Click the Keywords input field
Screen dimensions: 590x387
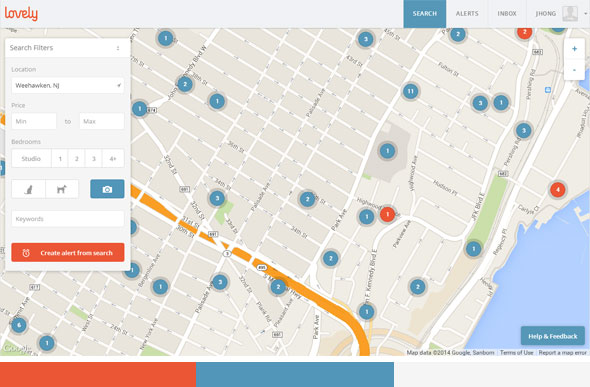(68, 219)
